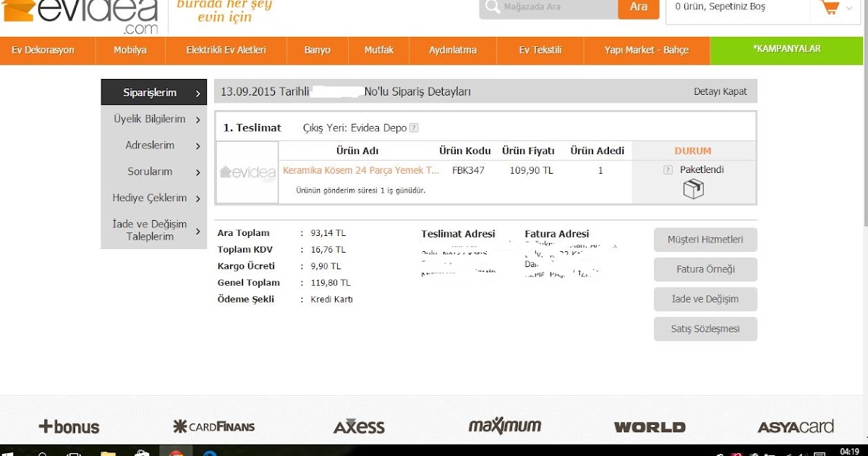Expand the Üyelik Bilgilerim chevron

point(197,119)
